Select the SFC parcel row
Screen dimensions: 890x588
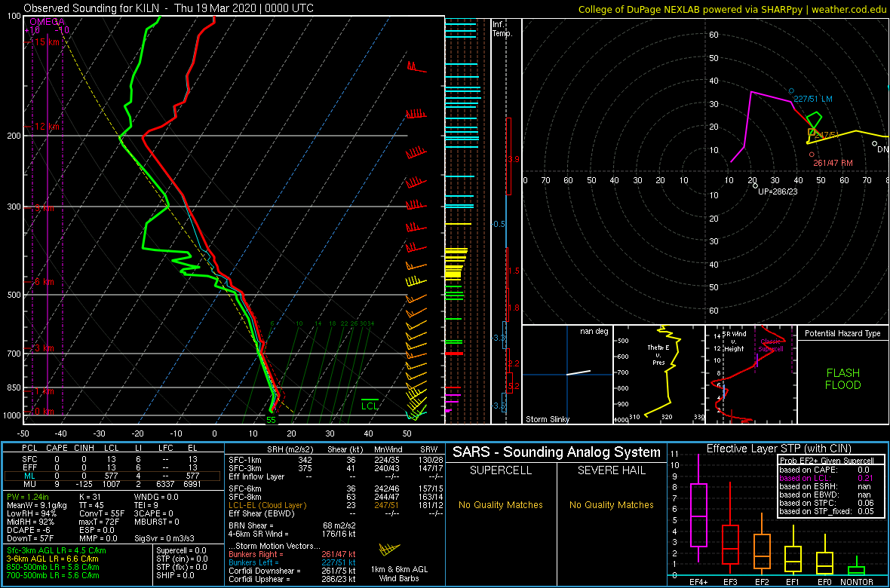coord(114,458)
